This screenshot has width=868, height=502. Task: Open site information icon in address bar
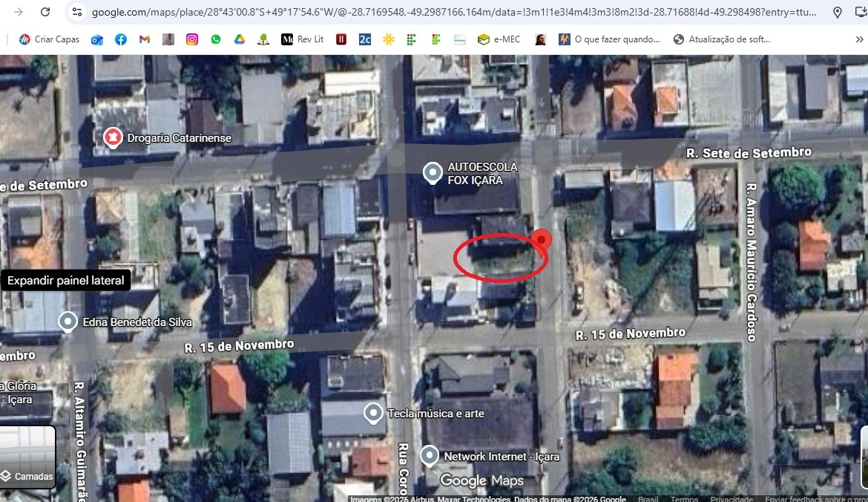click(x=76, y=12)
